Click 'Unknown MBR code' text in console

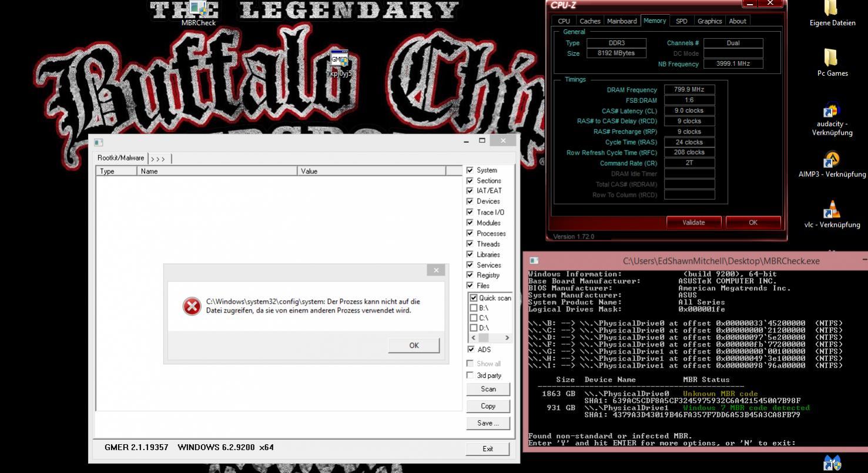pyautogui.click(x=720, y=394)
